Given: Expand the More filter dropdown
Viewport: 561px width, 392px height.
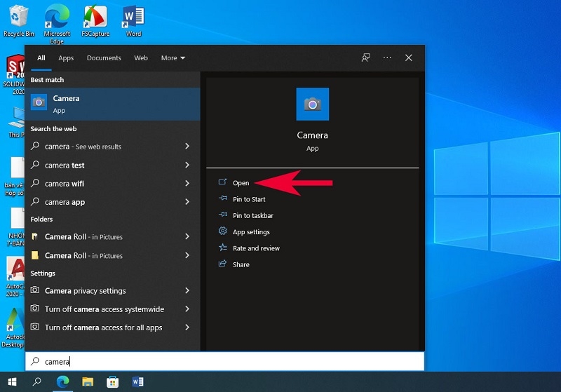Looking at the screenshot, I should (x=173, y=58).
